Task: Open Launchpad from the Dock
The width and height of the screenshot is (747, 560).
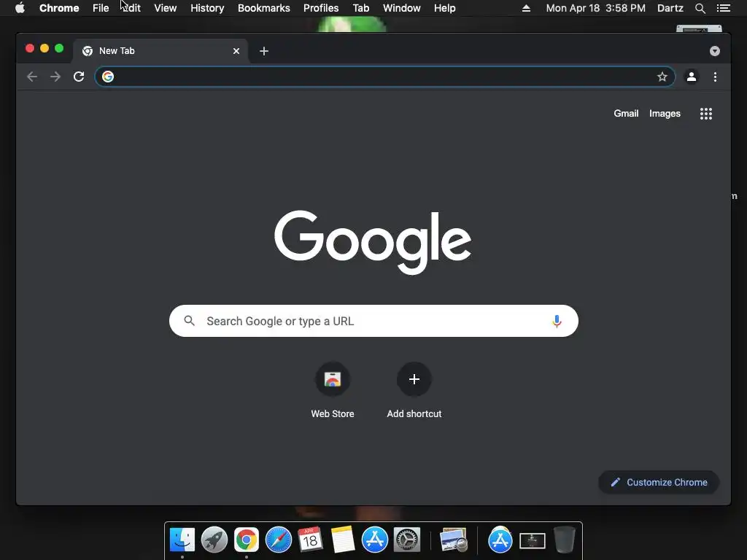Action: coord(214,540)
